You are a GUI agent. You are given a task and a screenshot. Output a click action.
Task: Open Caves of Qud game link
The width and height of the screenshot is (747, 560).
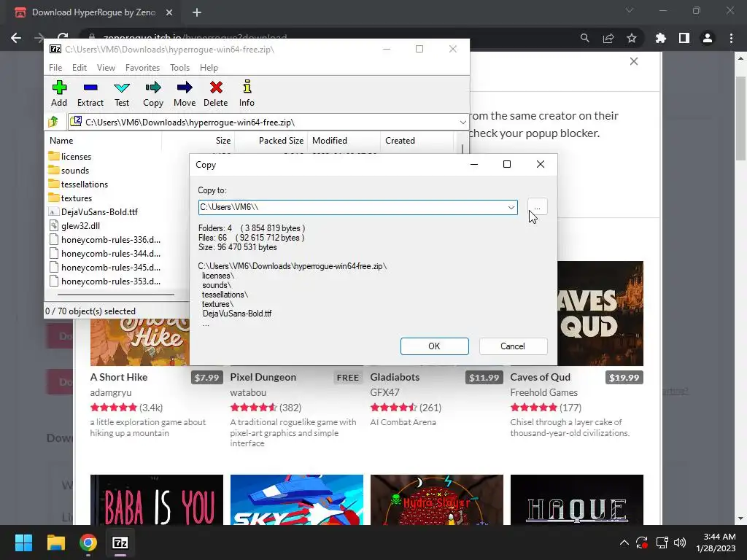[541, 377]
